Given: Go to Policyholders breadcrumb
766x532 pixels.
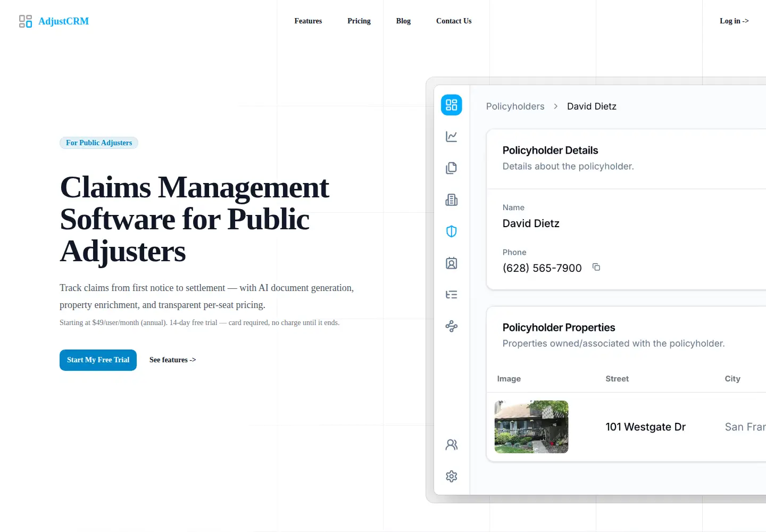Looking at the screenshot, I should 515,106.
